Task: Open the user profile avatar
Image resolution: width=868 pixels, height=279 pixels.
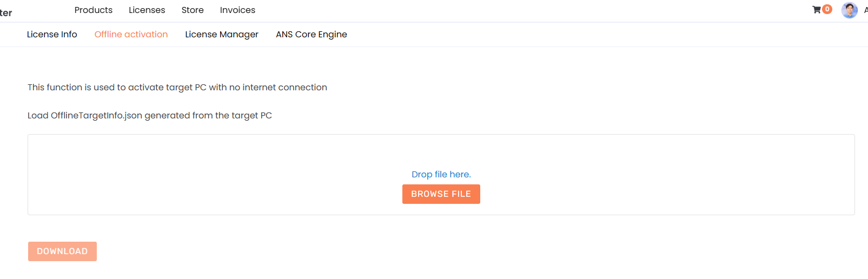Action: tap(849, 10)
